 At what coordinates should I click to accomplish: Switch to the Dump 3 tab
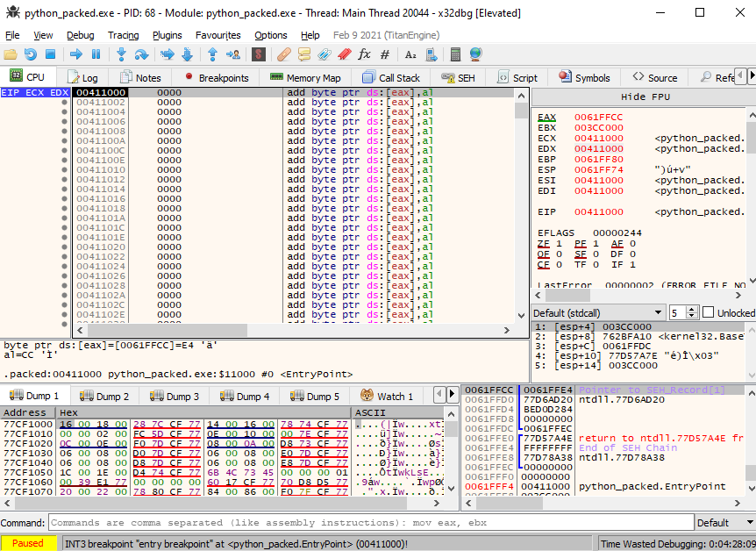point(175,397)
